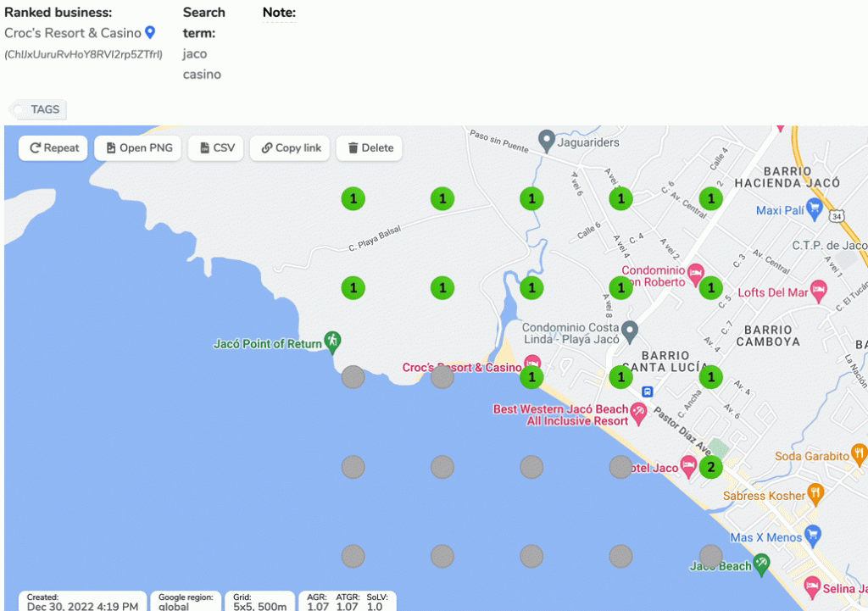
Task: Click the Grid 5x5, 500m box
Action: click(259, 602)
